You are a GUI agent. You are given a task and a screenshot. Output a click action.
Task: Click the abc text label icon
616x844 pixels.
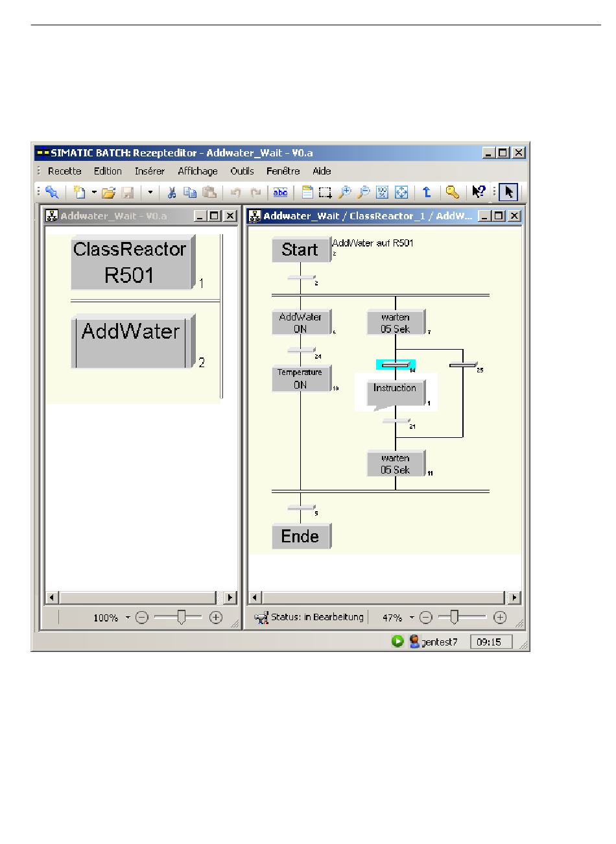(280, 192)
